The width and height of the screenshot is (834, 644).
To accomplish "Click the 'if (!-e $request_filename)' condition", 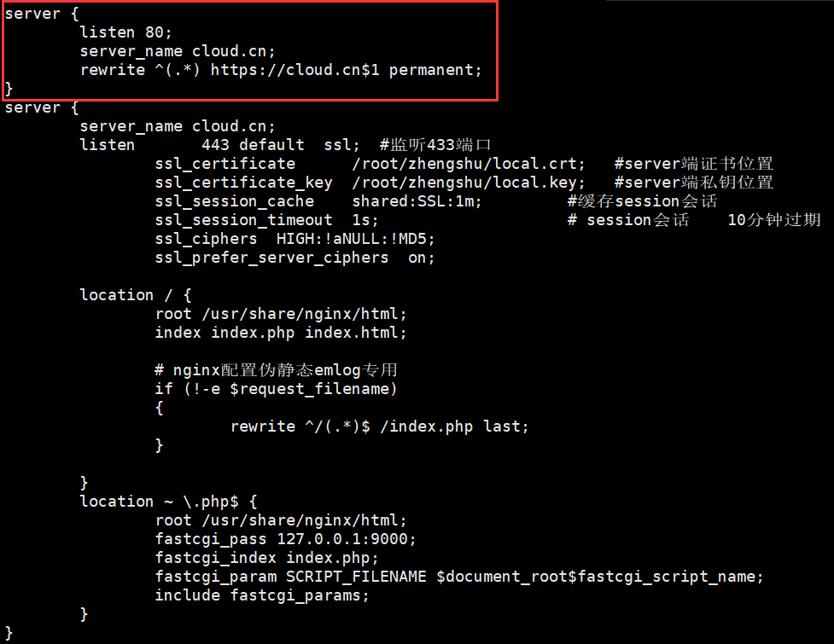I will pos(276,389).
